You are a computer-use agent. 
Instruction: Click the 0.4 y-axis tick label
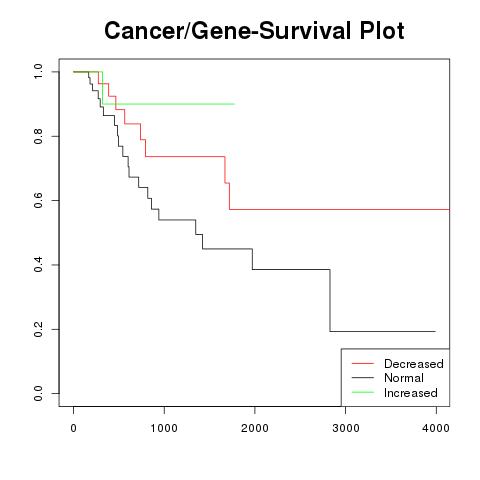tap(38, 265)
